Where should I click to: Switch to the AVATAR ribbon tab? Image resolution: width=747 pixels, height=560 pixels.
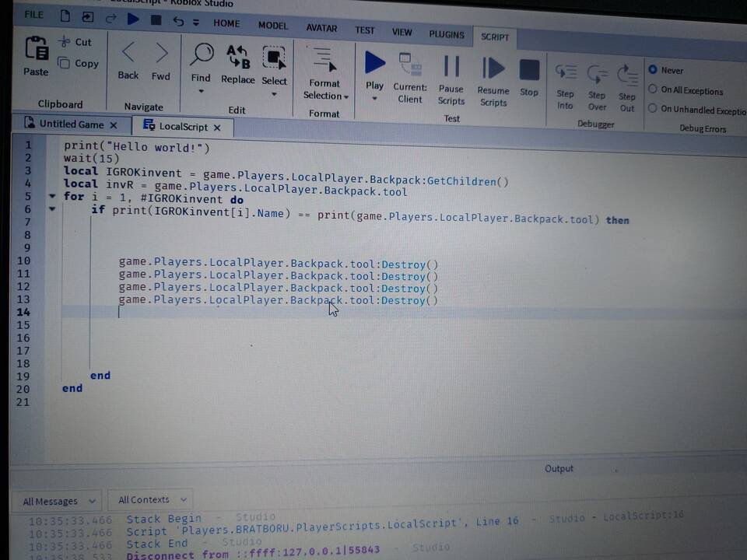[x=321, y=28]
